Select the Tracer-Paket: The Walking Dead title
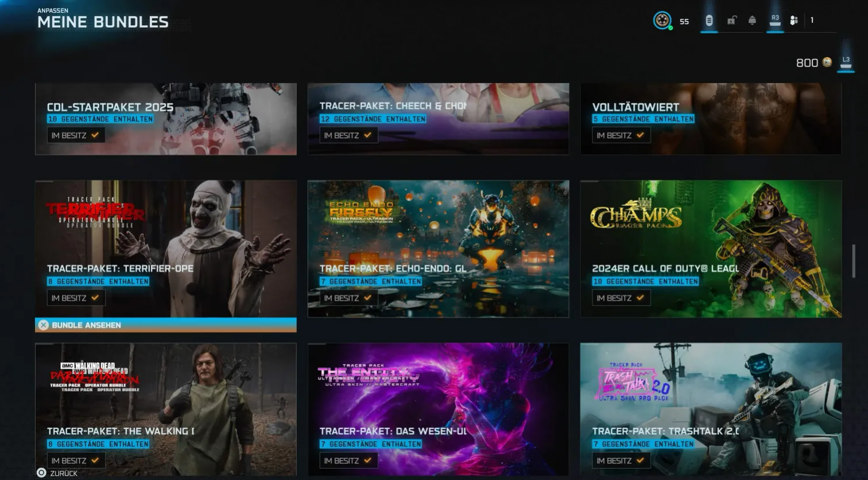The image size is (868, 480). (x=121, y=431)
